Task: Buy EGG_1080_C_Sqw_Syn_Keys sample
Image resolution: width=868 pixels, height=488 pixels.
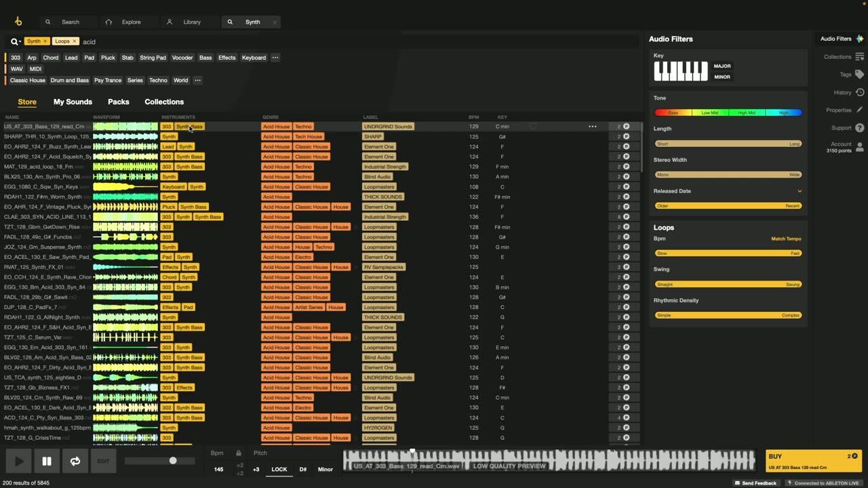Action: pyautogui.click(x=623, y=186)
